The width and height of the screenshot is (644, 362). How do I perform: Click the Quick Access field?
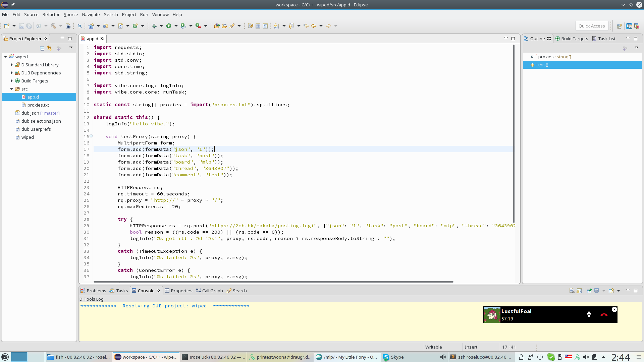(592, 26)
